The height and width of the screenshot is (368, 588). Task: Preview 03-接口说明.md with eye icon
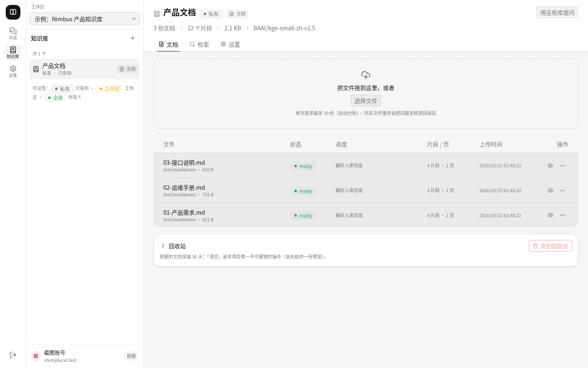click(x=550, y=166)
